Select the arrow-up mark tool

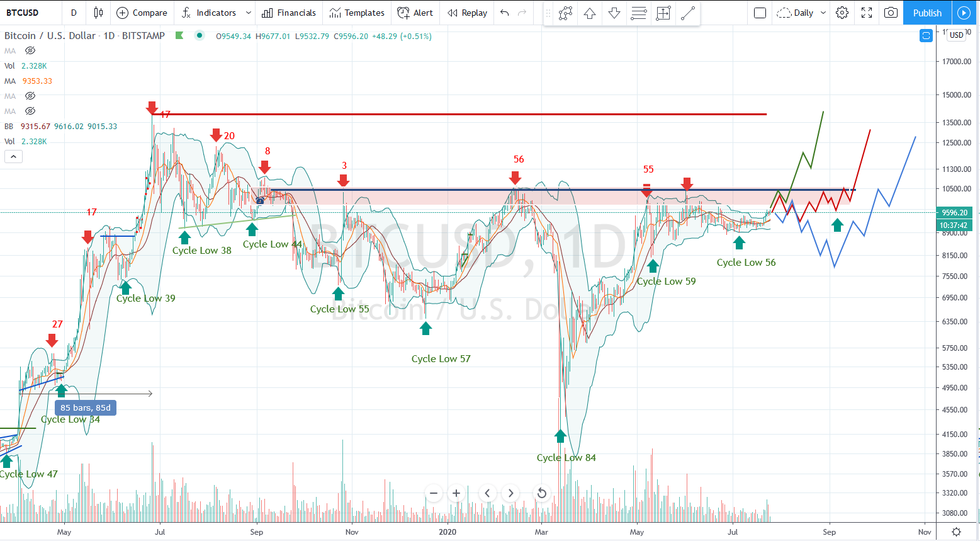[590, 13]
